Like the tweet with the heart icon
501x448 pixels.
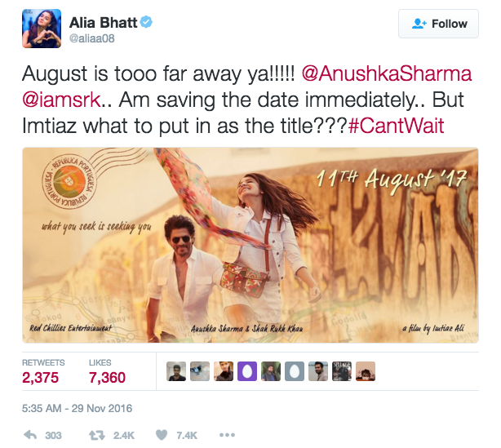pyautogui.click(x=162, y=435)
